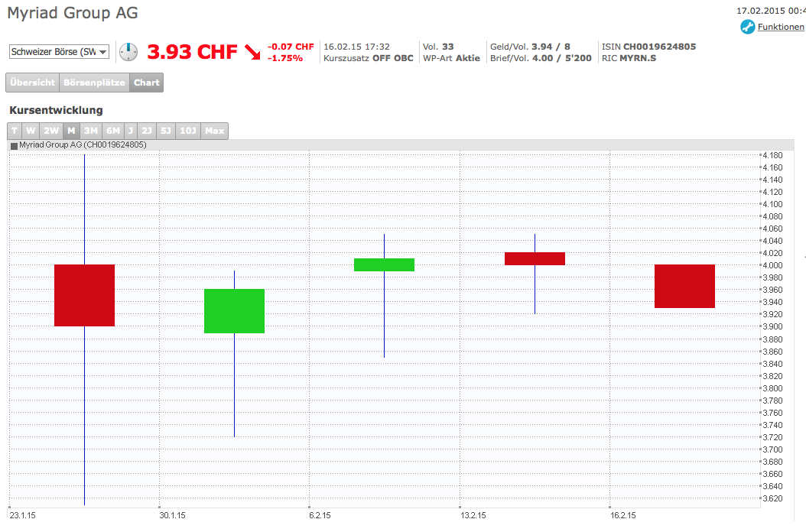Click the -1.75% change value
806x532 pixels.
click(284, 58)
